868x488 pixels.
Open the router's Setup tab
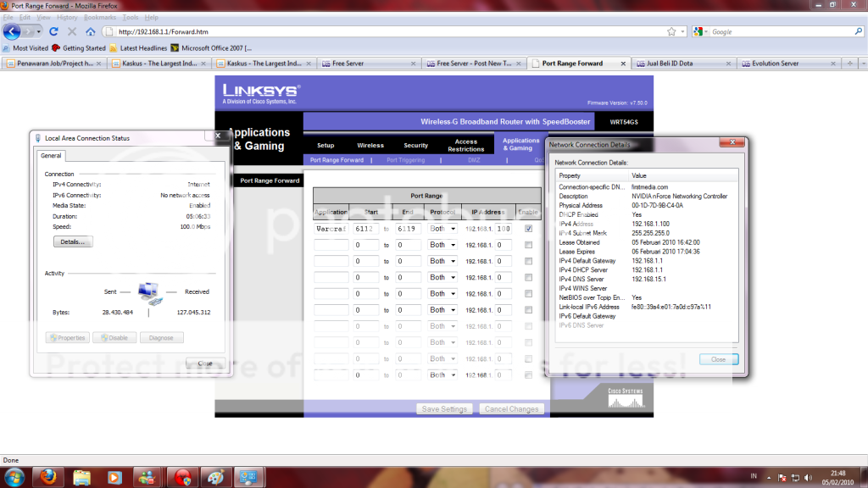point(325,145)
